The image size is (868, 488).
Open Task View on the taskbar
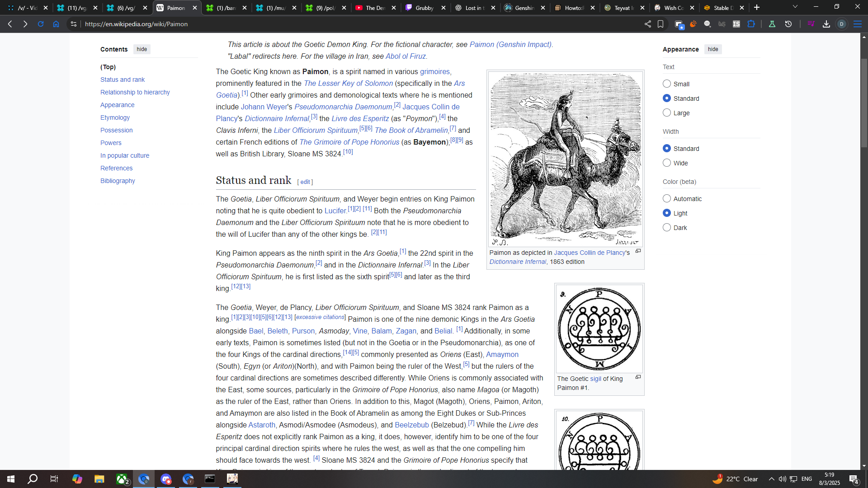coord(54,479)
